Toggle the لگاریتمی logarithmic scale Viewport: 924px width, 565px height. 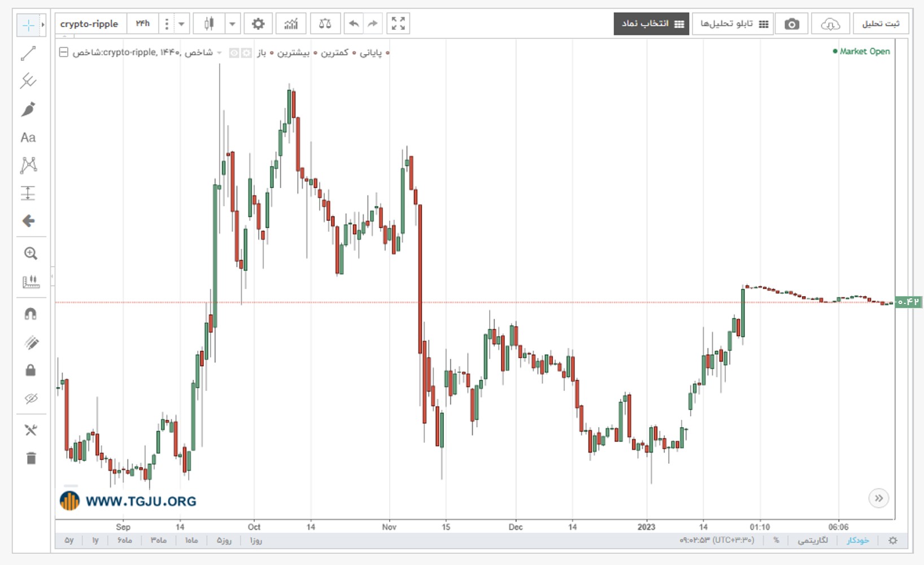[x=813, y=541]
